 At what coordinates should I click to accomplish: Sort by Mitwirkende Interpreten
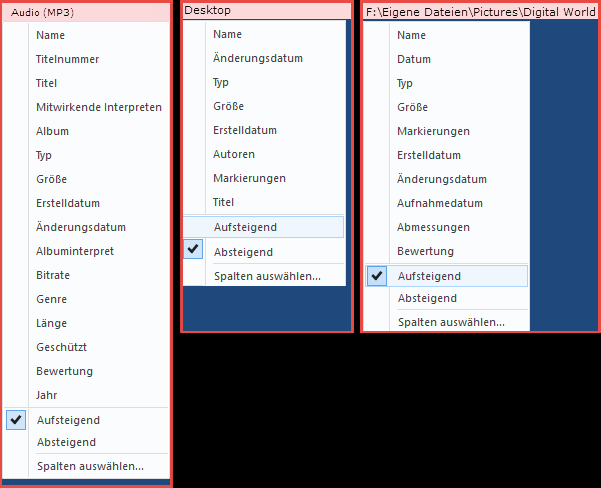(x=98, y=107)
